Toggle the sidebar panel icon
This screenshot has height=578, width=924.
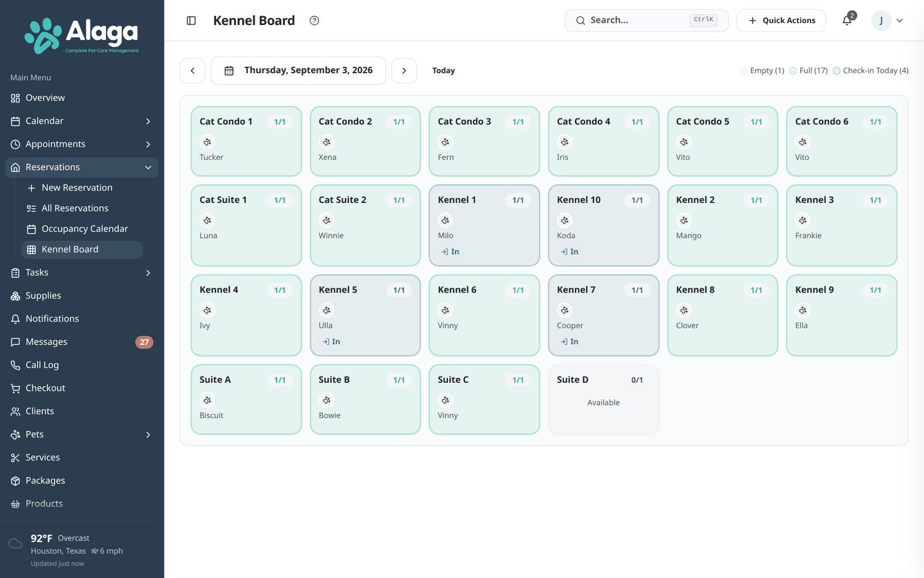tap(191, 21)
